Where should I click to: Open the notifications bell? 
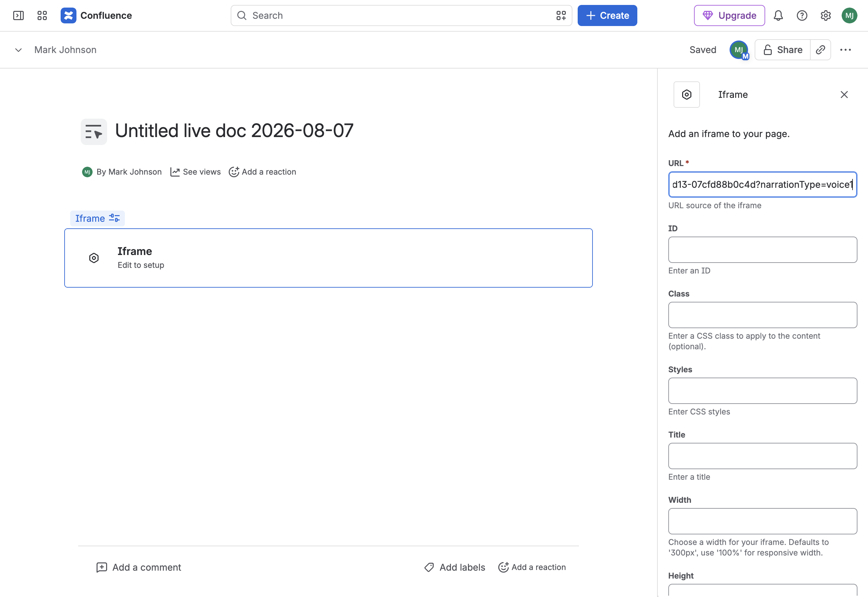click(778, 15)
